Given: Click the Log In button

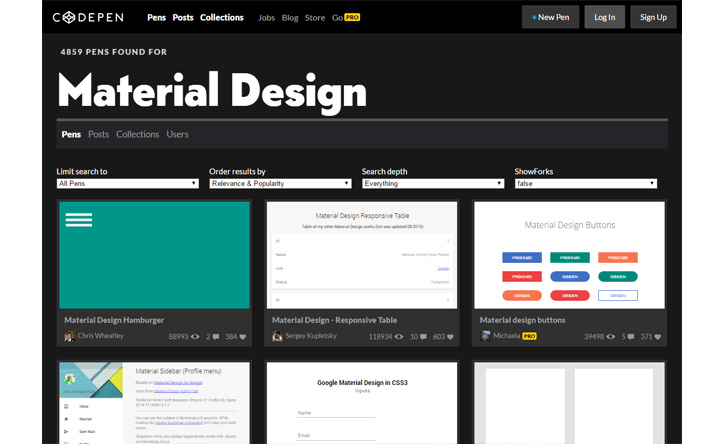Looking at the screenshot, I should (604, 17).
